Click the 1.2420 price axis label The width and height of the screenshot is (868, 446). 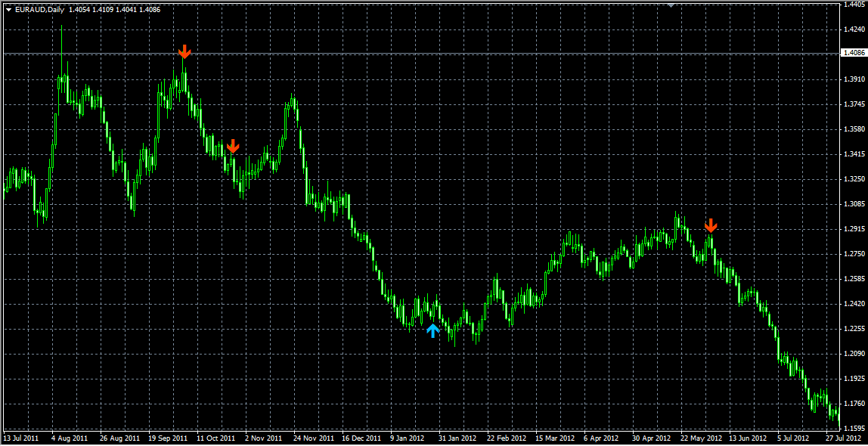[x=853, y=303]
